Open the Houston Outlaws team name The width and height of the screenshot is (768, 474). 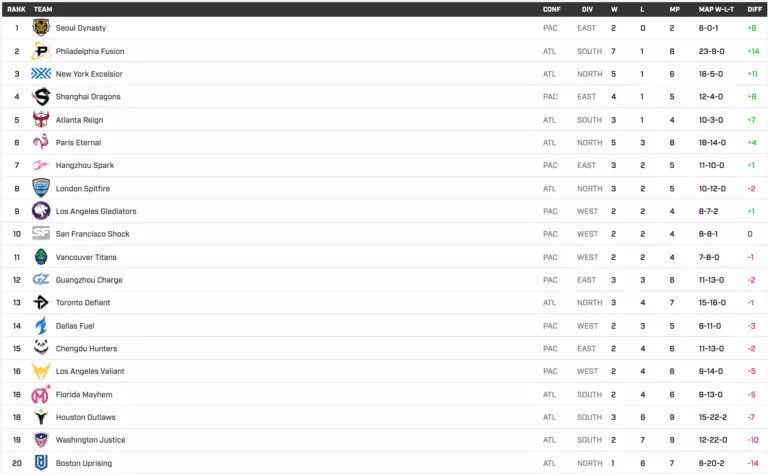click(86, 417)
